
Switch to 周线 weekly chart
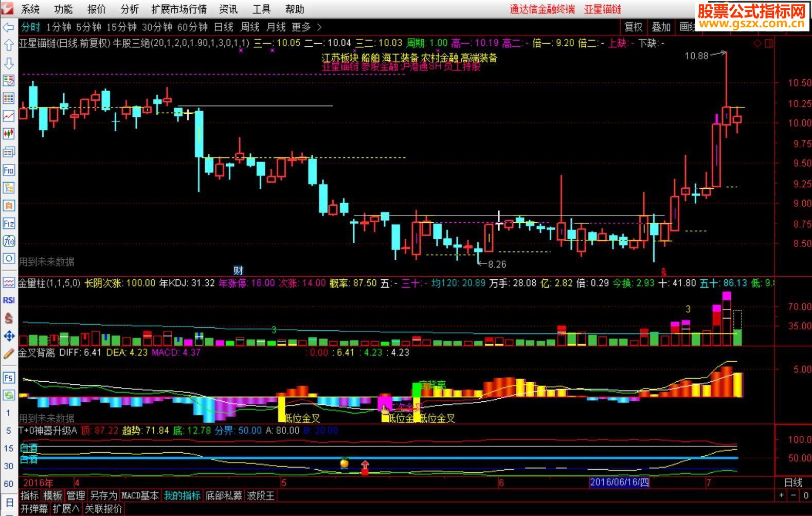tap(250, 27)
